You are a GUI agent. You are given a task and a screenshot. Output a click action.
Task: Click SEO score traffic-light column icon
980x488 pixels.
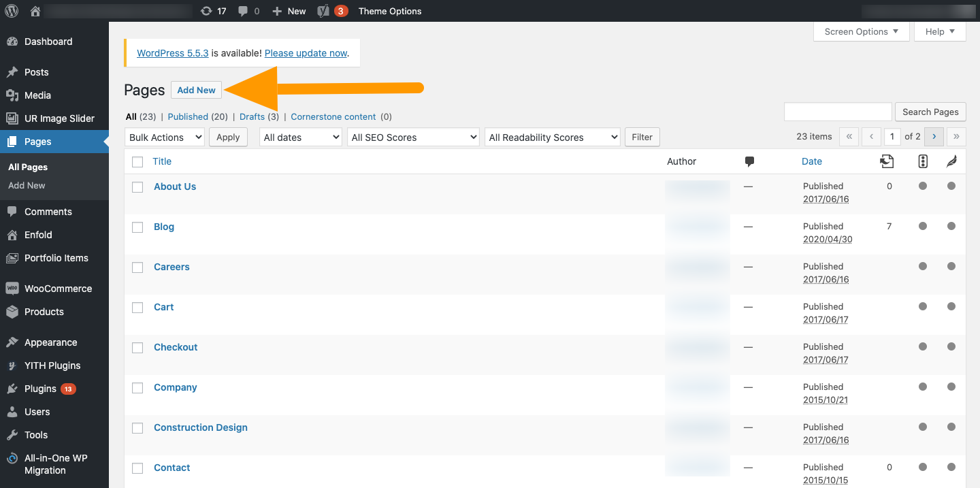(x=923, y=161)
